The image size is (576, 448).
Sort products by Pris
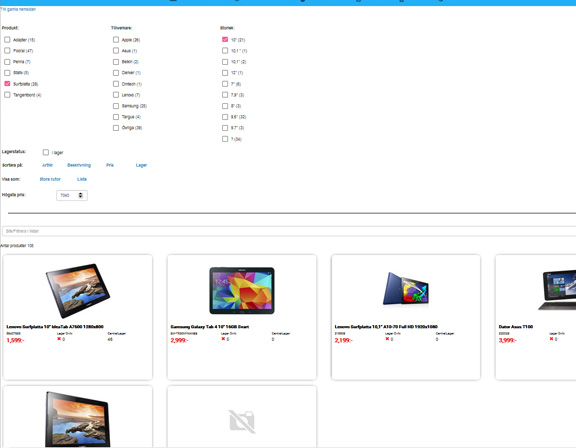[x=110, y=165]
